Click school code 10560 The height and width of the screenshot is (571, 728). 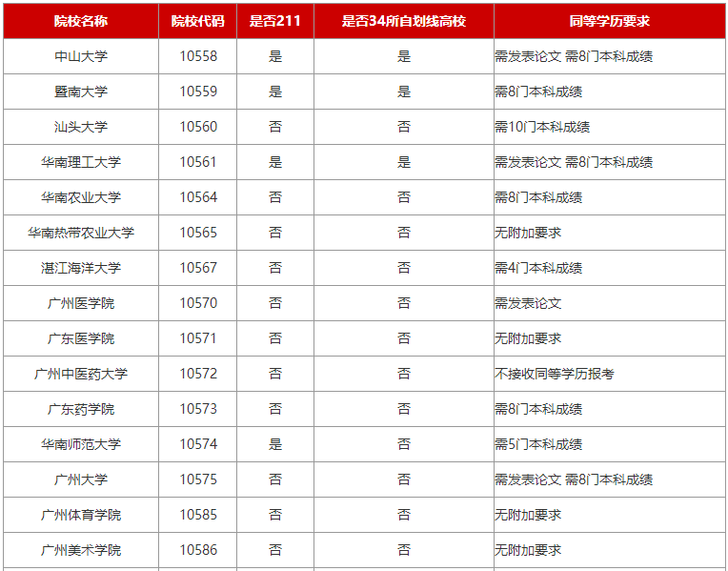(198, 127)
